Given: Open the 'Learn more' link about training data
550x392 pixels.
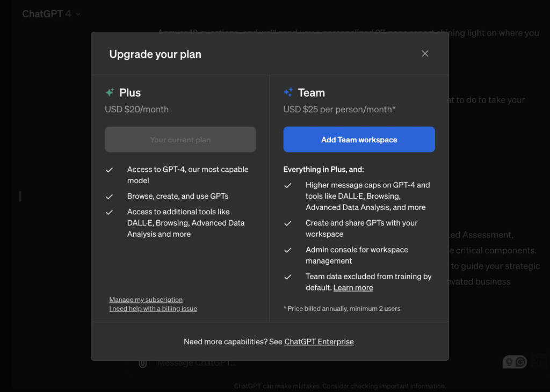Looking at the screenshot, I should (353, 287).
